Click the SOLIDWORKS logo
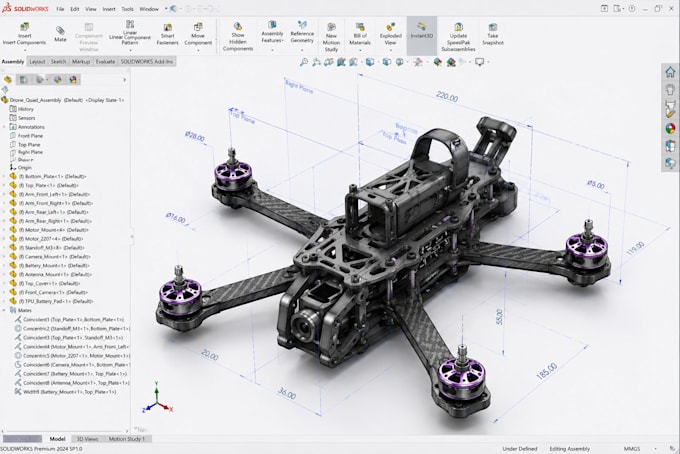The image size is (680, 454). [25, 8]
